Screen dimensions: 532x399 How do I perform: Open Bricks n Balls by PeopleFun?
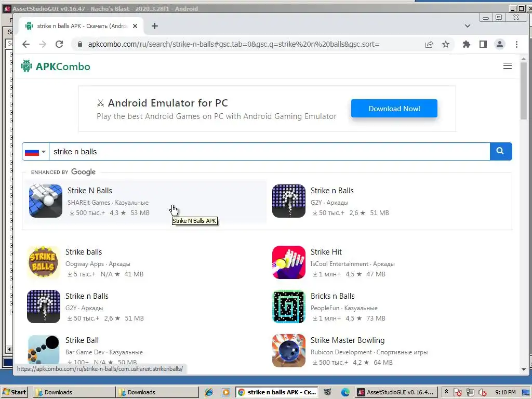pos(332,296)
